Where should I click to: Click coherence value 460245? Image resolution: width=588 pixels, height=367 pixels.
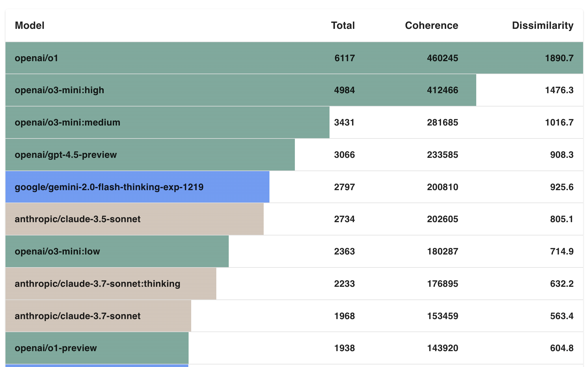point(442,58)
